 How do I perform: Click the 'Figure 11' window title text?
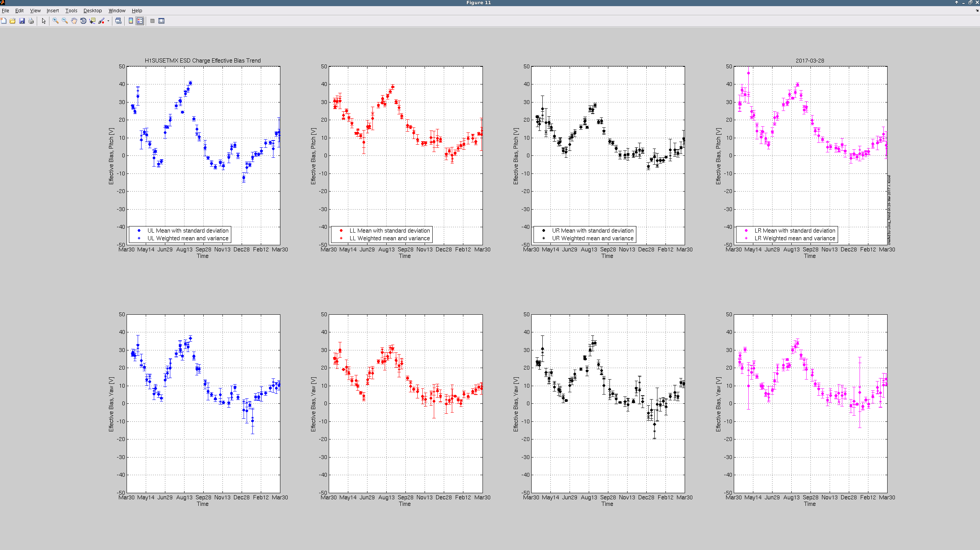pyautogui.click(x=478, y=3)
